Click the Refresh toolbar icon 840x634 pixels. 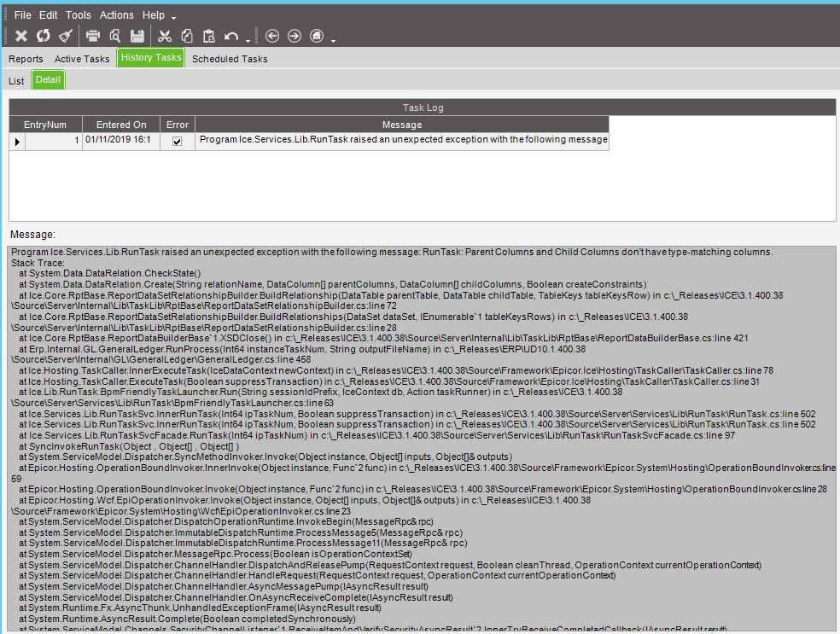tap(43, 36)
